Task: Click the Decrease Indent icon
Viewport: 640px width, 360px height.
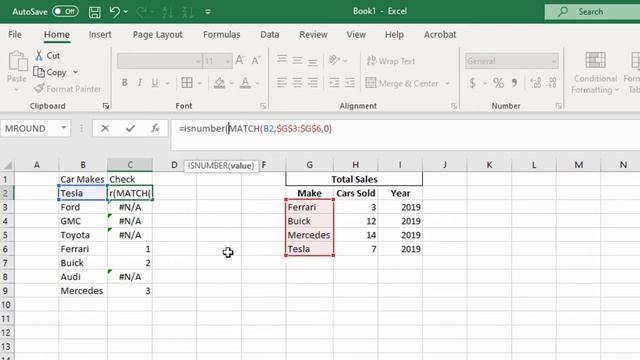Action: [334, 83]
